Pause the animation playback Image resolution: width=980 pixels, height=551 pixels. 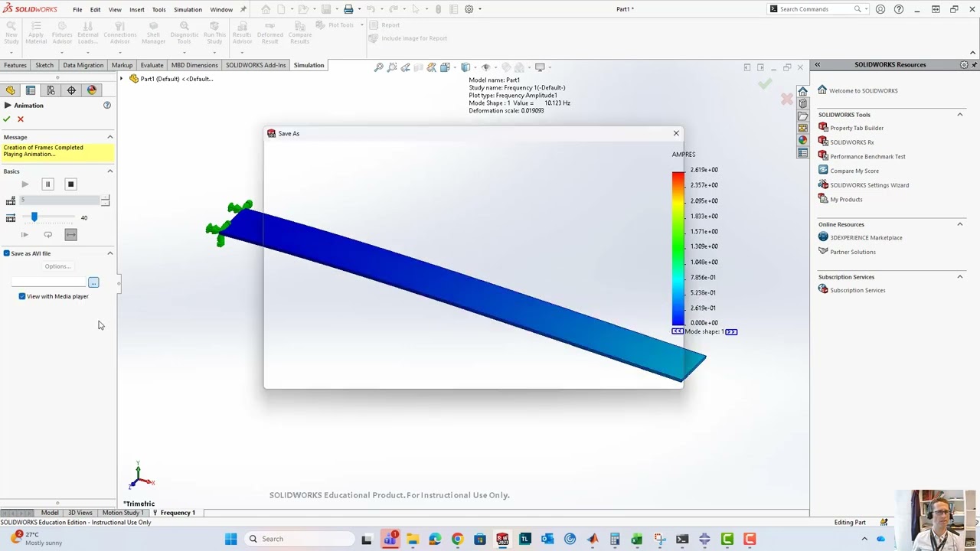47,184
